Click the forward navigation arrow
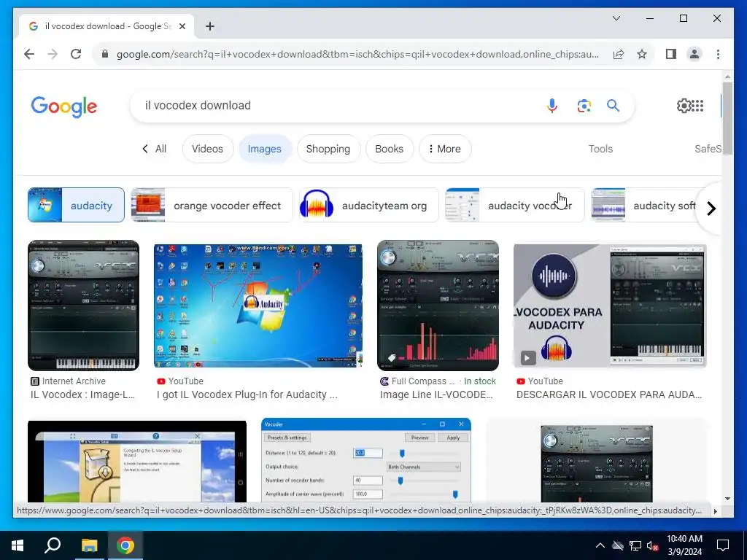Viewport: 747px width, 560px height. (53, 54)
